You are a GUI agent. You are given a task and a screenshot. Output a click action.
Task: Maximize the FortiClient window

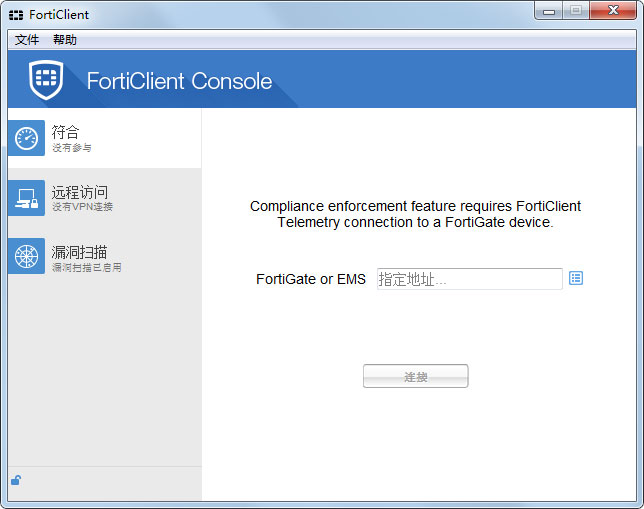[x=575, y=12]
